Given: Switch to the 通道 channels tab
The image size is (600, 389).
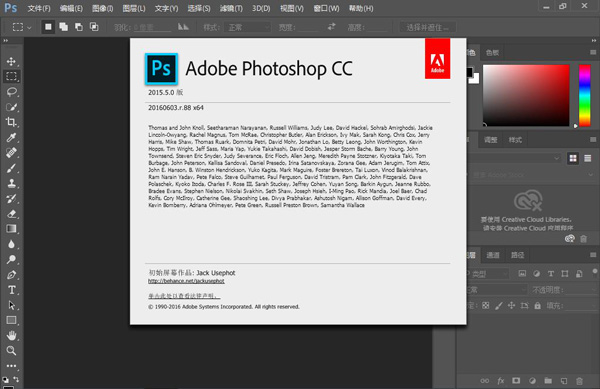Looking at the screenshot, I should pyautogui.click(x=492, y=255).
